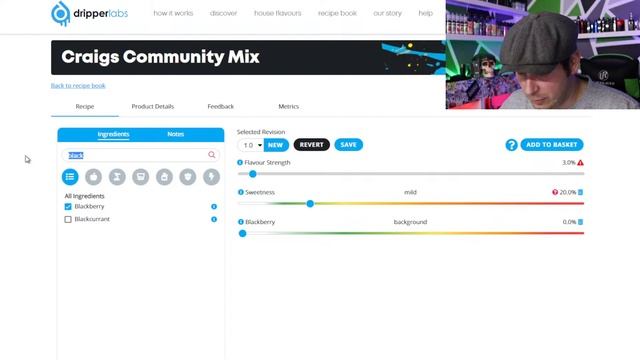Click the ADD TO BASKET button

(x=551, y=145)
